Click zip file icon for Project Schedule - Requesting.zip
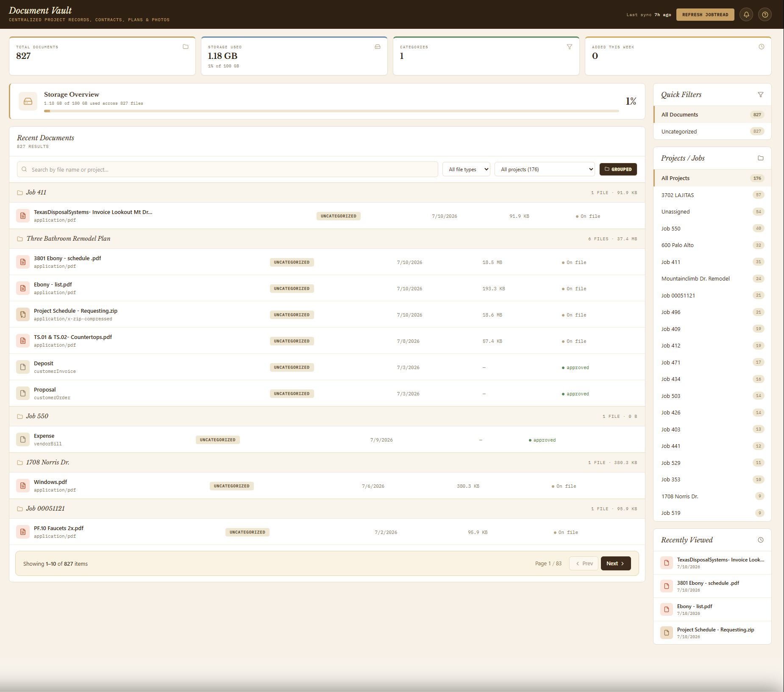This screenshot has height=692, width=784. 23,314
